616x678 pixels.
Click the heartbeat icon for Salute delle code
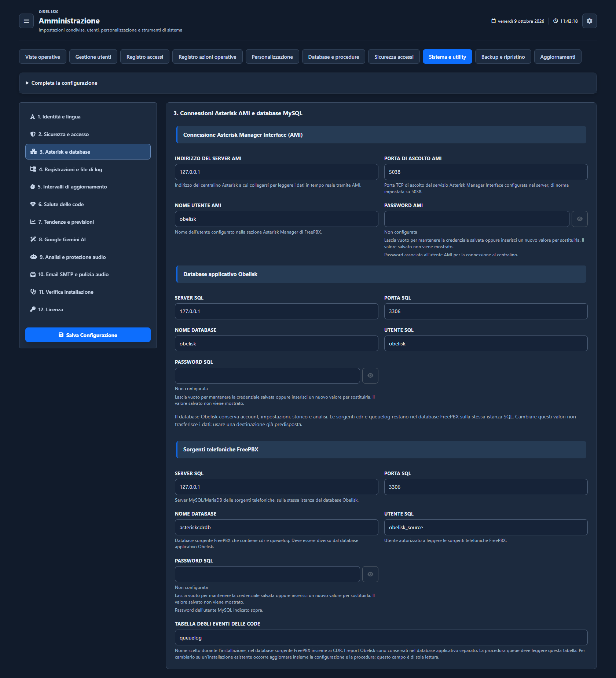(x=33, y=204)
